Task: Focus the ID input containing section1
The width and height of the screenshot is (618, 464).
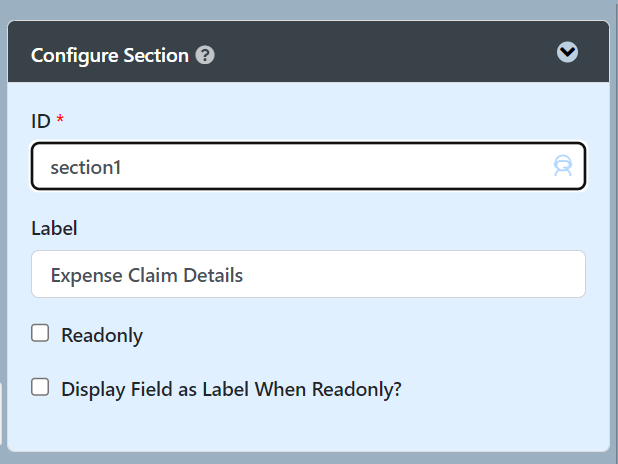Action: (290, 167)
